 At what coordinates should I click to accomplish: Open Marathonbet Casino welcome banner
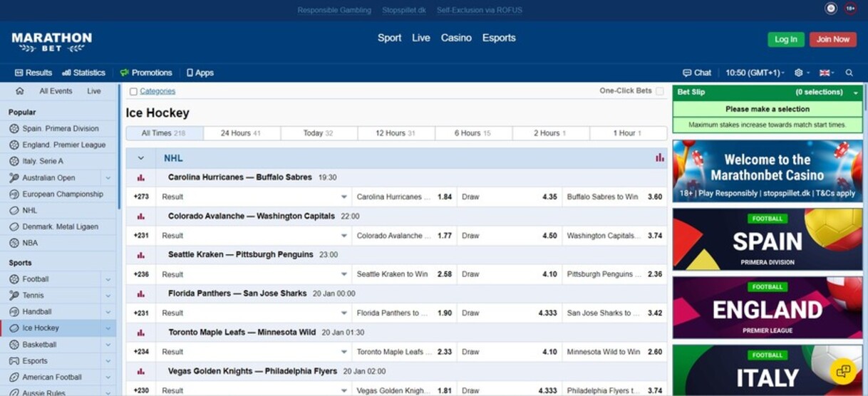click(768, 171)
